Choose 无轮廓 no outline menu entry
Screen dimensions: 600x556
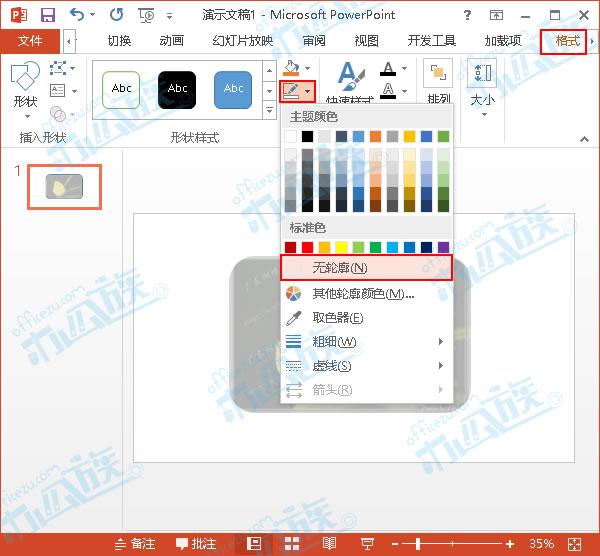[x=367, y=267]
